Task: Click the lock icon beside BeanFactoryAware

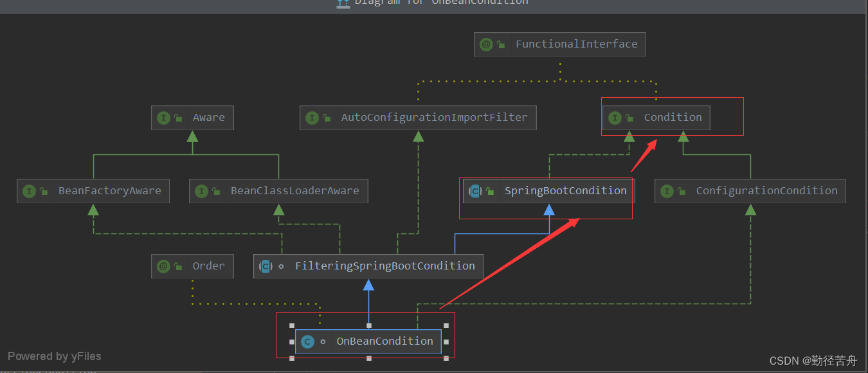Action: point(44,192)
